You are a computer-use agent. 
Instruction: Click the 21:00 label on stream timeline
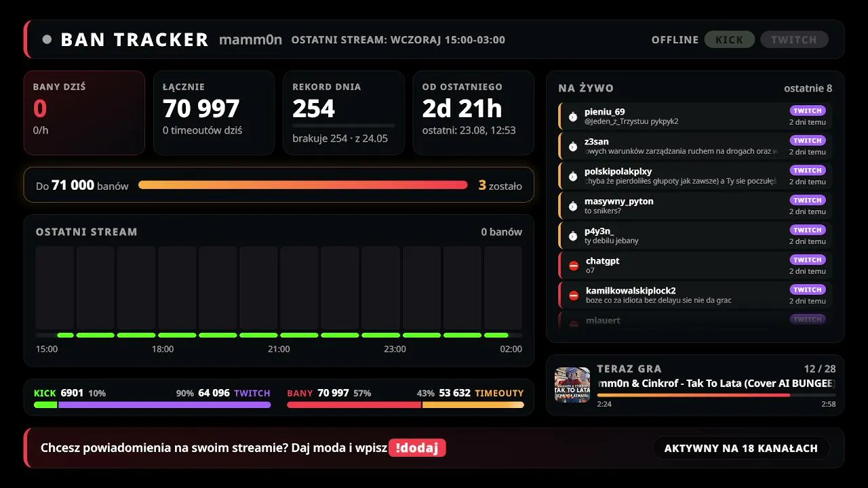point(279,349)
